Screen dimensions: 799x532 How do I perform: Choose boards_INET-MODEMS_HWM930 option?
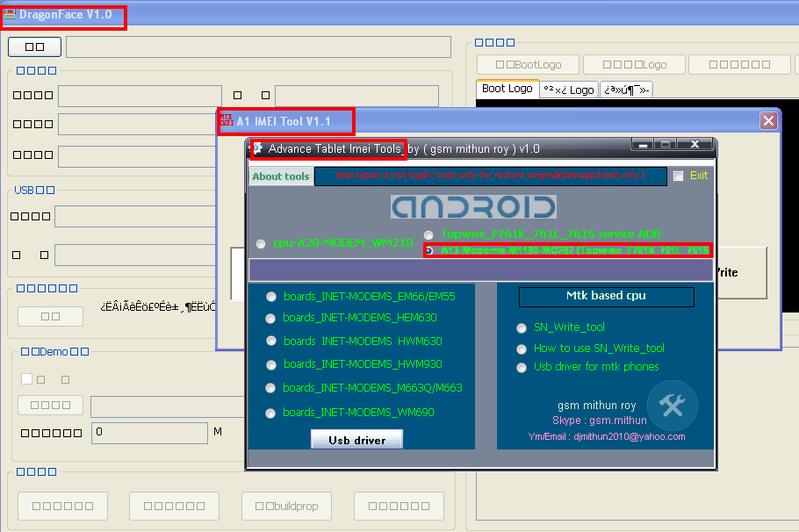271,365
